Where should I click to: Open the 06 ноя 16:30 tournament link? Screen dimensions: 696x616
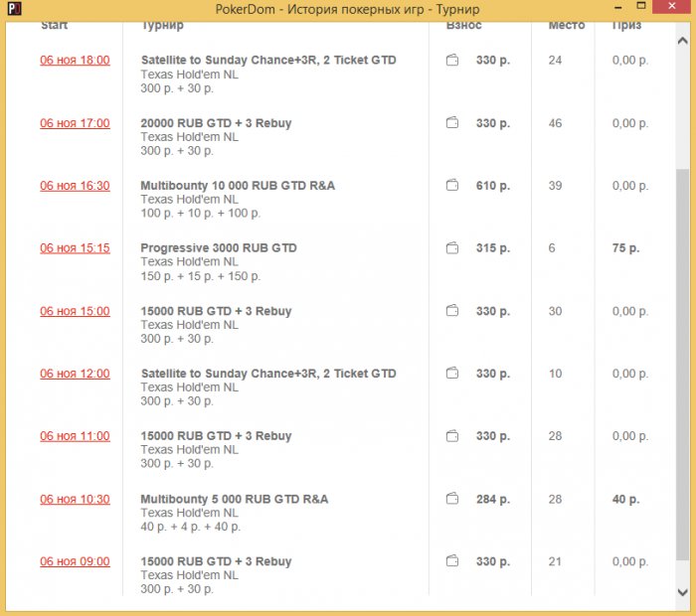tap(75, 186)
